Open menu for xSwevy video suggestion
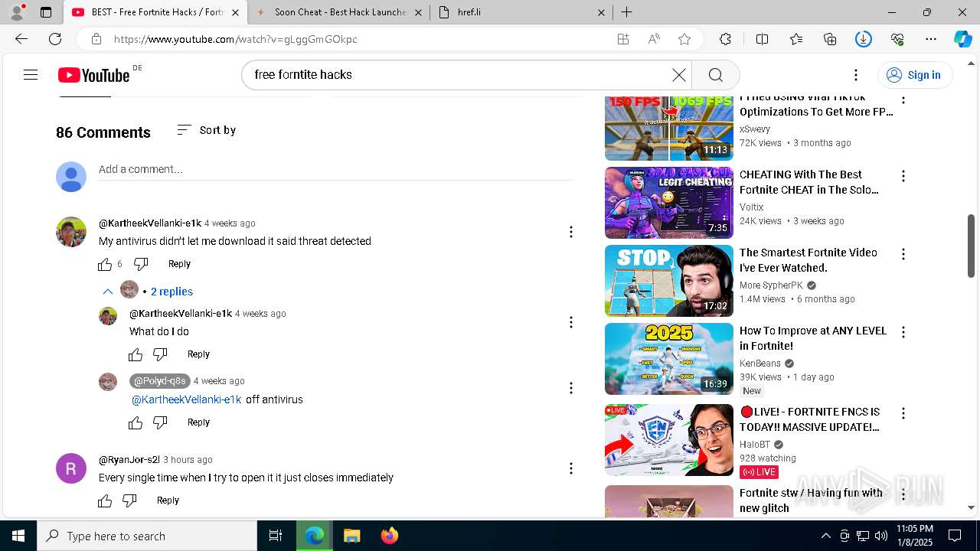This screenshot has height=551, width=980. pos(903,100)
